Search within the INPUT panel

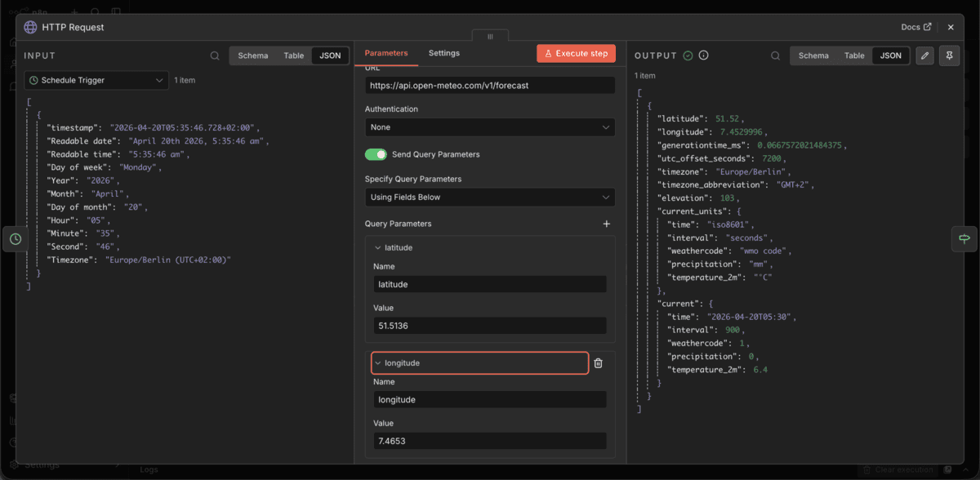(214, 55)
